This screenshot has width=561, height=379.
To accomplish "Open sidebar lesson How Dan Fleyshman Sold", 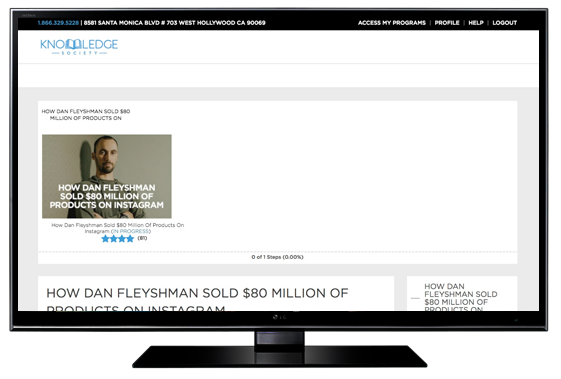I will pos(461,298).
